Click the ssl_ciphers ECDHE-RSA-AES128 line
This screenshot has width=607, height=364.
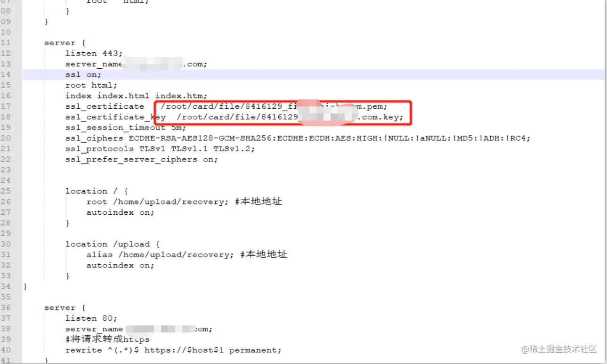[298, 138]
